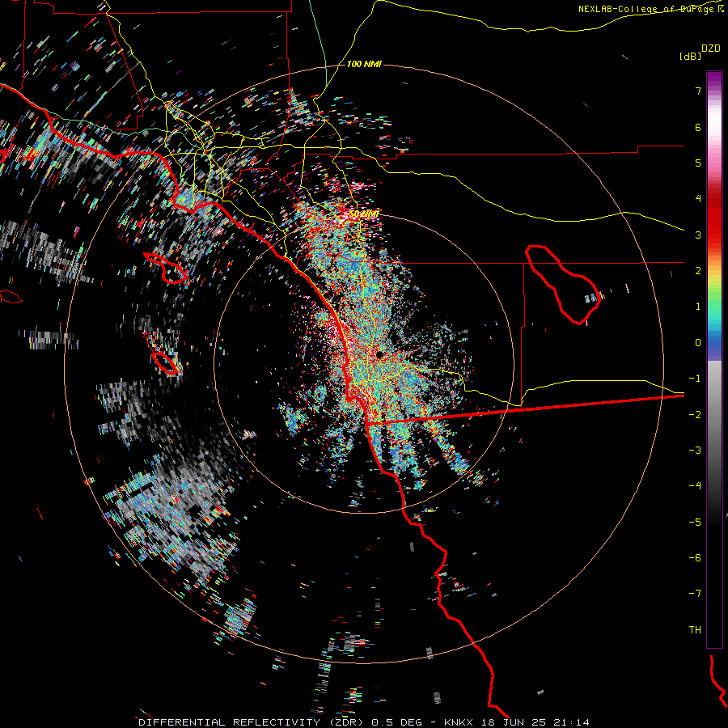Click the black radar site dot at the center
Image resolution: width=728 pixels, height=728 pixels.
point(379,355)
